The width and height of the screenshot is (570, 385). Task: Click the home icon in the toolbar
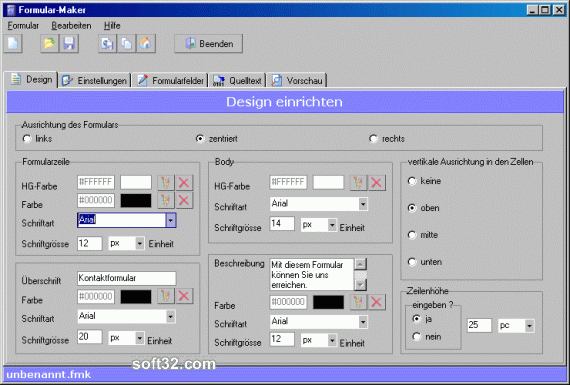coord(146,44)
